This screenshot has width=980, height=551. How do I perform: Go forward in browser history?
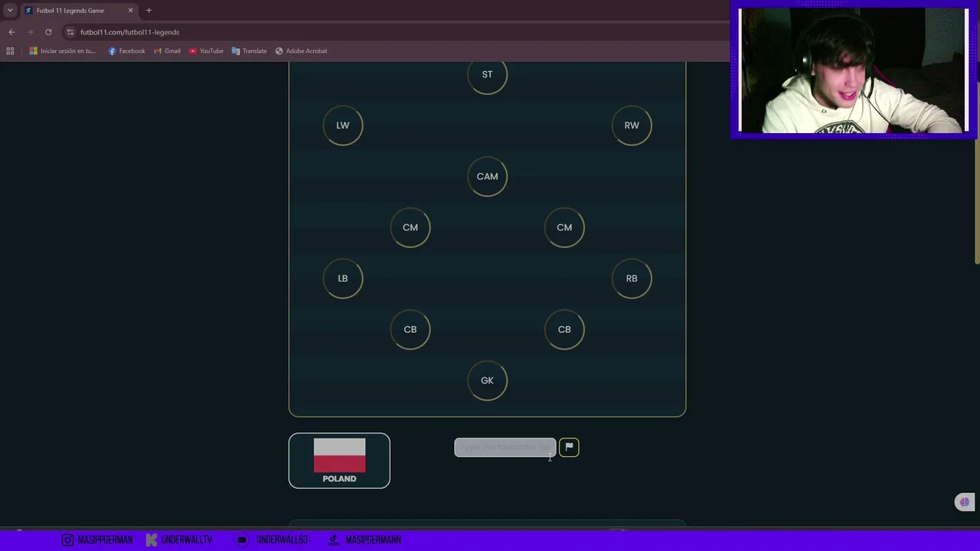click(x=30, y=32)
